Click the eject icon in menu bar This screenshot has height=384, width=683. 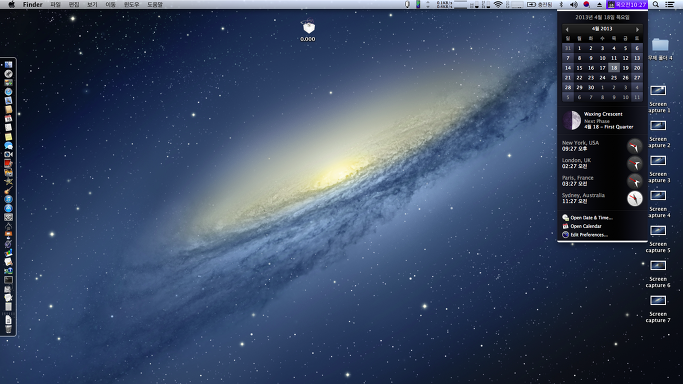599,4
